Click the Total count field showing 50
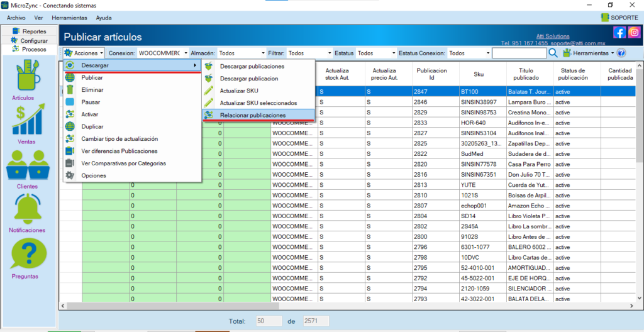 click(269, 321)
